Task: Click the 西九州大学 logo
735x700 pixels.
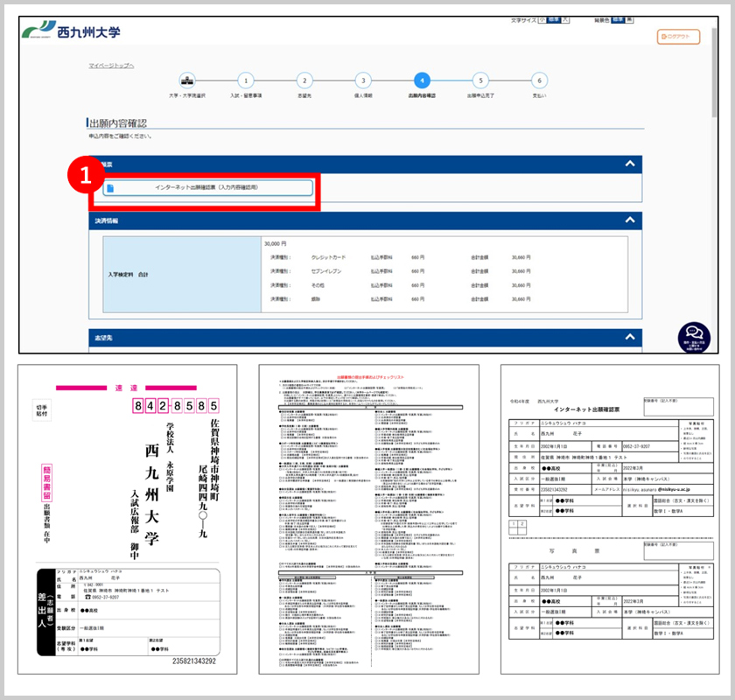Action: 71,31
